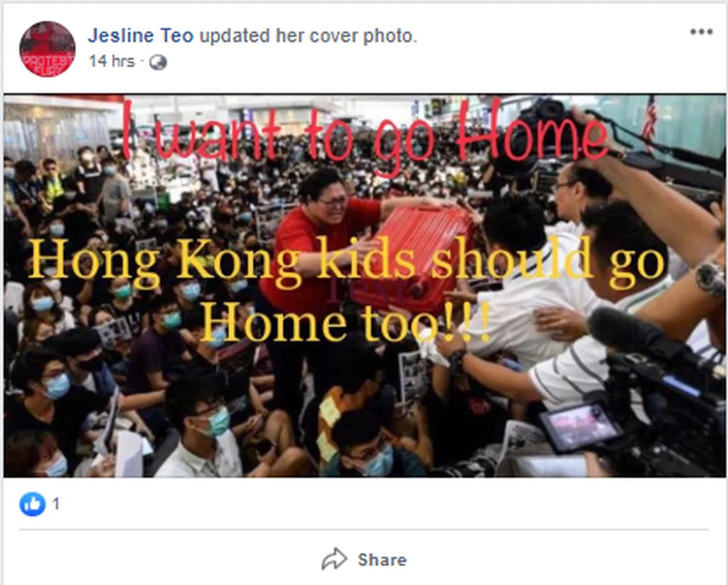Click the blue thumbs-up reaction icon
The height and width of the screenshot is (585, 728).
pos(32,504)
